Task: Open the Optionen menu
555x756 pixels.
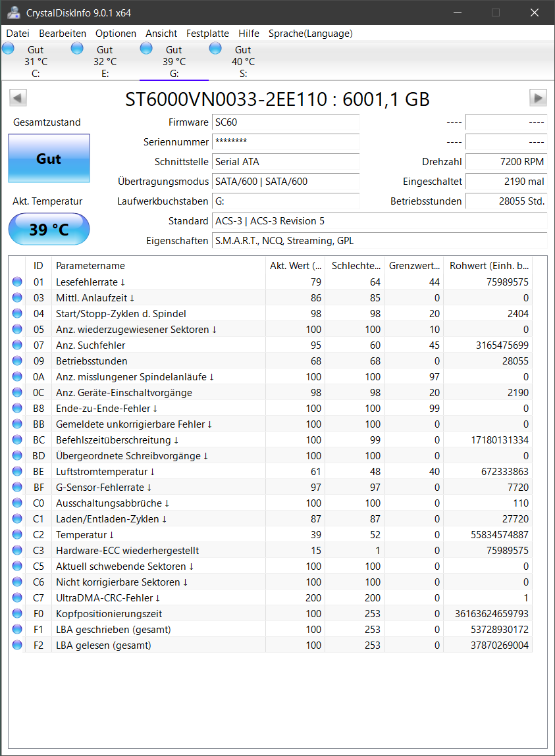Action: click(x=116, y=34)
